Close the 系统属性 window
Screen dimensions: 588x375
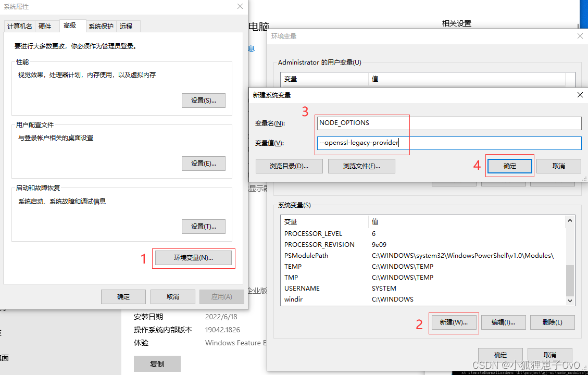pyautogui.click(x=240, y=6)
